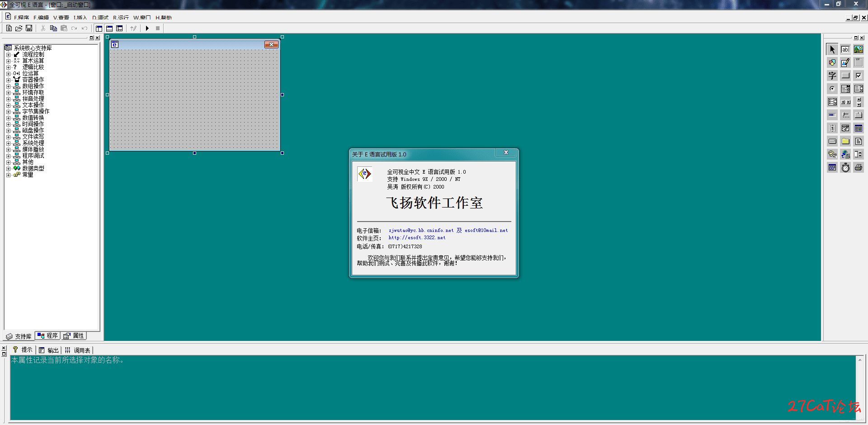Select the radio button component in palette
This screenshot has width=868, height=425.
tap(832, 89)
